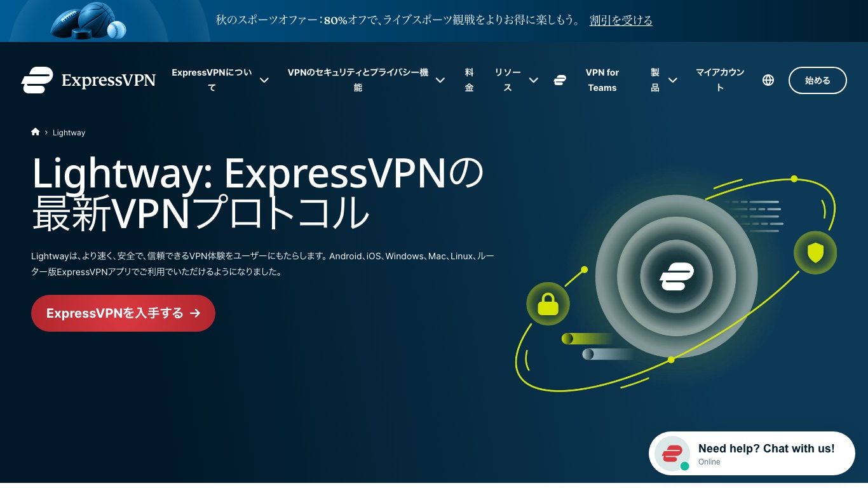
Task: Click the paragraph beginning Lightwayは、より速く
Action: pos(262,264)
